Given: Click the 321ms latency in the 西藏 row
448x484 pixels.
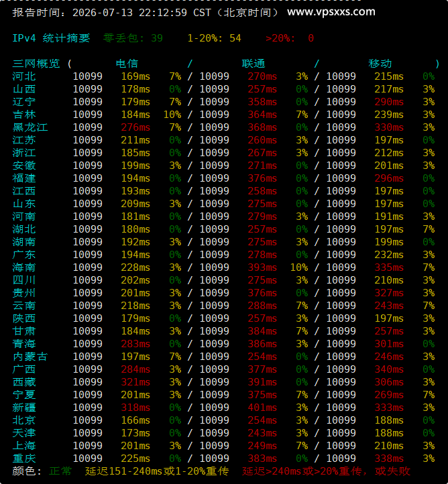Looking at the screenshot, I should (x=135, y=382).
